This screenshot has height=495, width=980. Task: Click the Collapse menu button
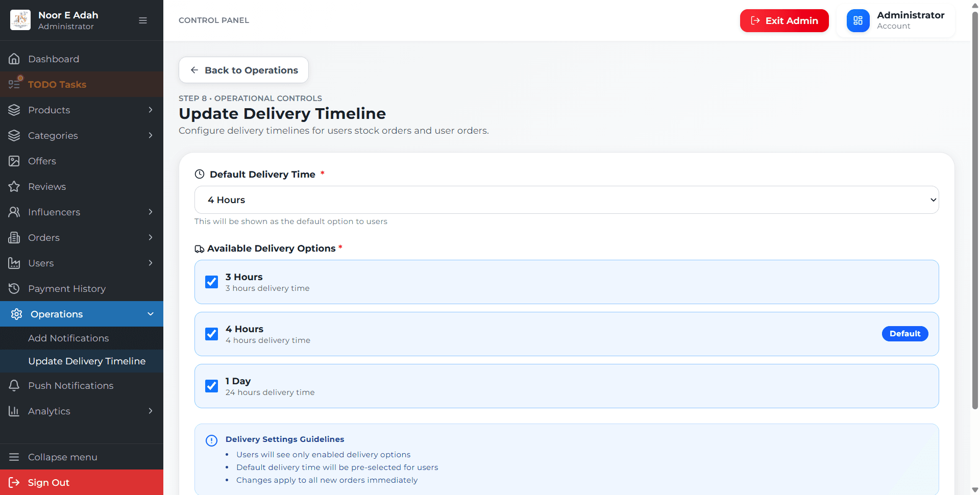tap(82, 457)
